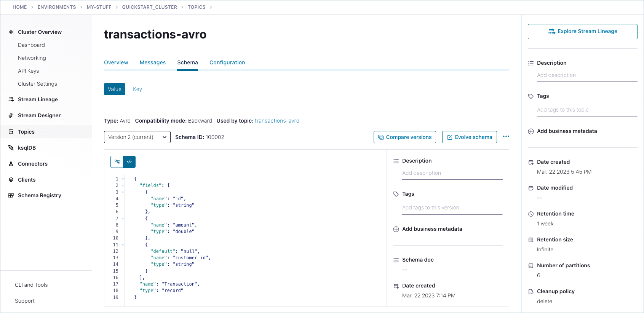Open the Messages tab
This screenshot has height=313, width=644.
pos(152,62)
